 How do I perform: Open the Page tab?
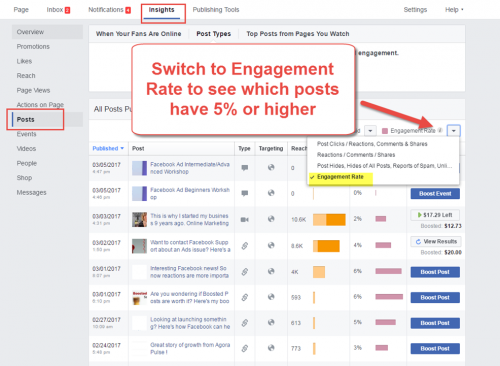(21, 10)
